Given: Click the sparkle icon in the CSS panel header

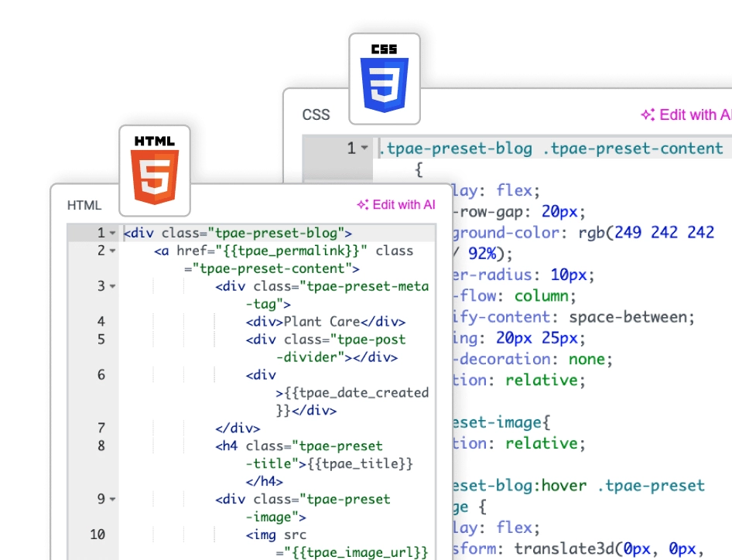Looking at the screenshot, I should [x=648, y=115].
